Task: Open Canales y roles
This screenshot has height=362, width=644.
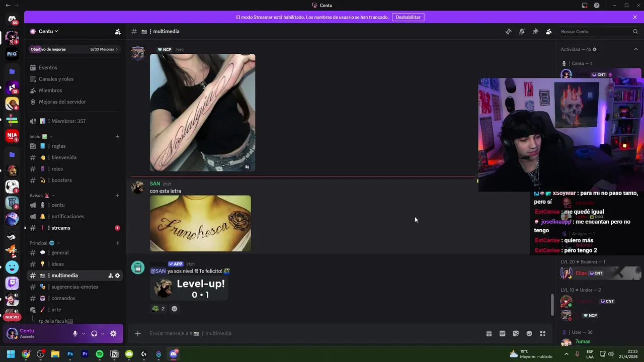Action: pos(74,79)
